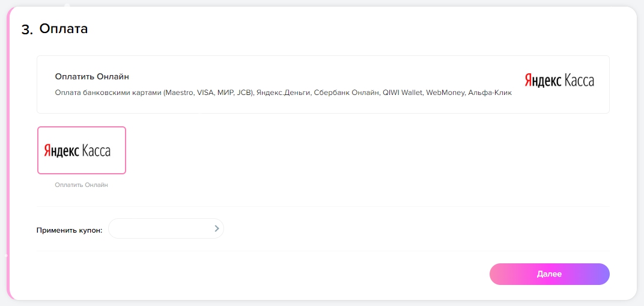The height and width of the screenshot is (306, 644).
Task: Click the Яндекс Касса logo in the payment panel
Action: click(x=559, y=81)
